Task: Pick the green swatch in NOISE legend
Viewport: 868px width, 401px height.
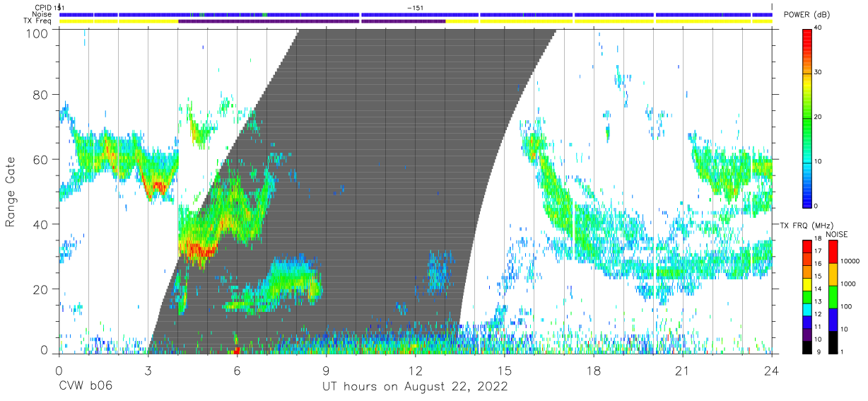Action: pos(833,297)
